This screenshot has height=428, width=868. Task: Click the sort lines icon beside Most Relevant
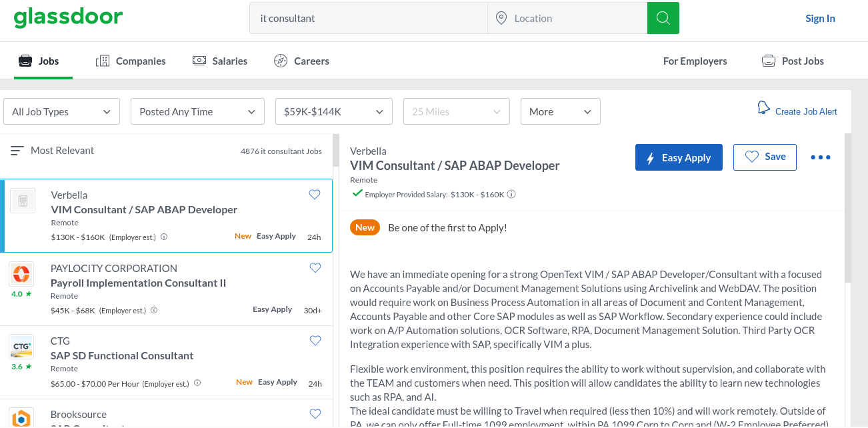pyautogui.click(x=17, y=151)
